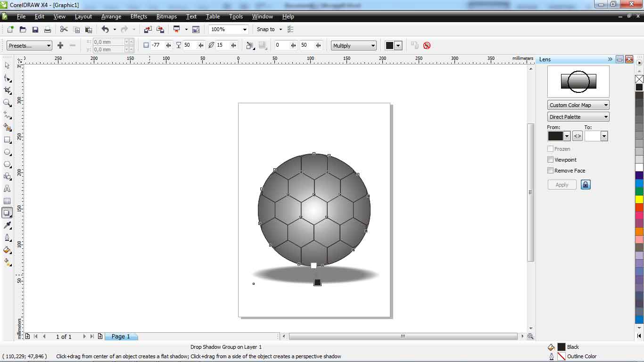Open the Presets dropdown
Image resolution: width=644 pixels, height=362 pixels.
point(29,45)
